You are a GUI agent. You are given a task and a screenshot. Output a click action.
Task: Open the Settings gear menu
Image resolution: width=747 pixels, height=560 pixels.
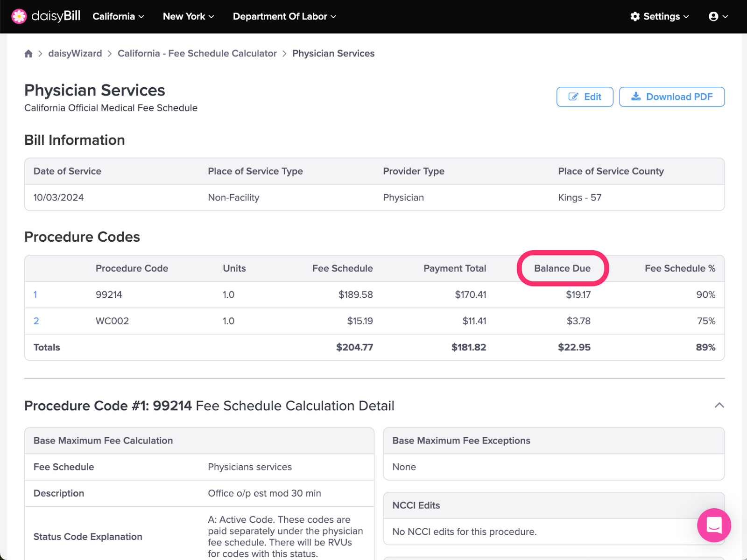point(659,16)
